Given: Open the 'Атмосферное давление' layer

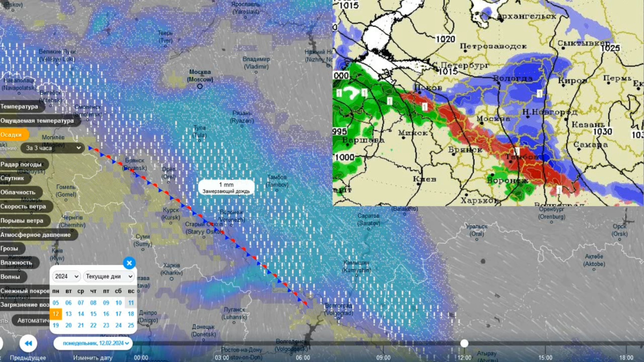Looking at the screenshot, I should point(36,235).
